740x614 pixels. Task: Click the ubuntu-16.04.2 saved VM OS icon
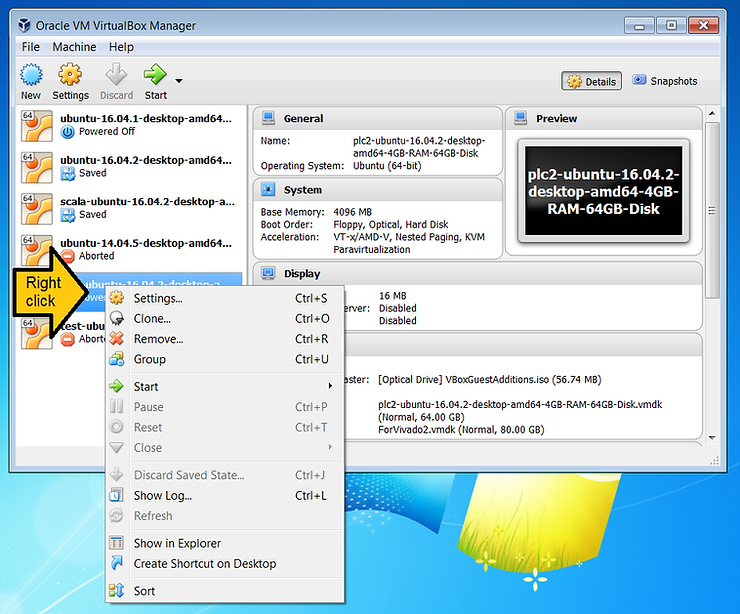(x=37, y=167)
